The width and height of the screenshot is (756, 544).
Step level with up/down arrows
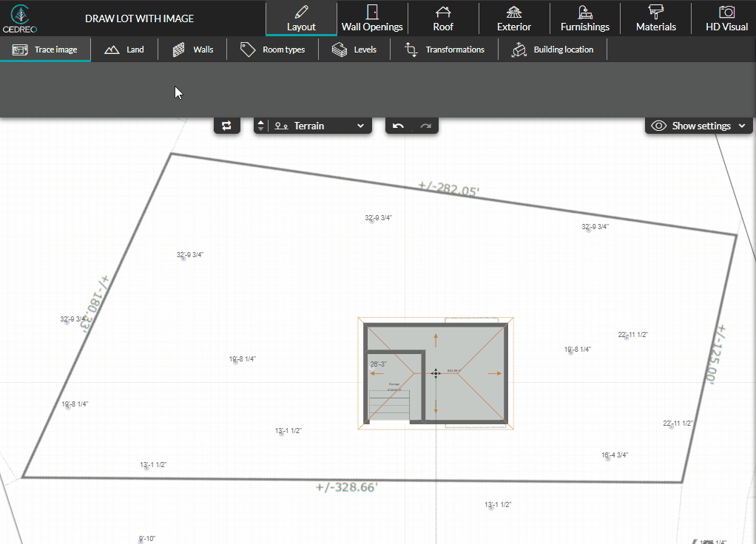(260, 126)
